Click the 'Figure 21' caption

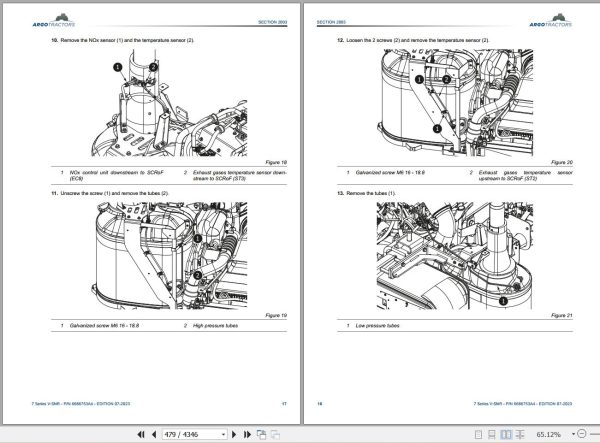(562, 315)
